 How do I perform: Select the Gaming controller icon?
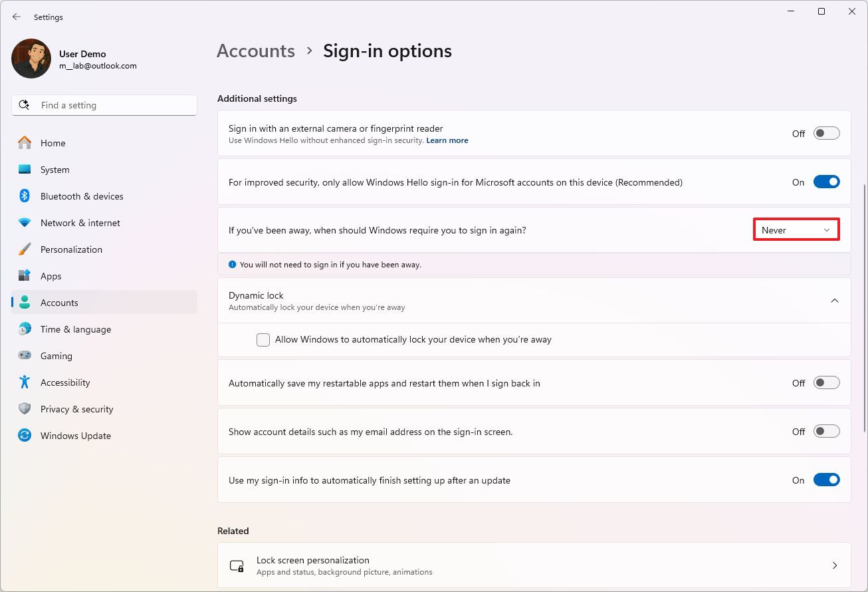24,356
